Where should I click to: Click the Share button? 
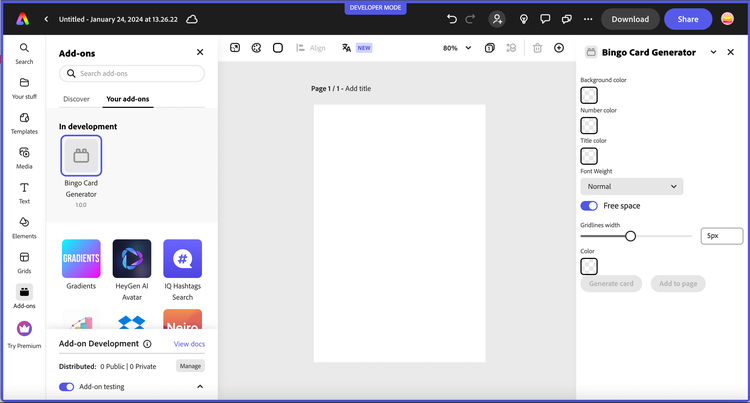[x=688, y=19]
